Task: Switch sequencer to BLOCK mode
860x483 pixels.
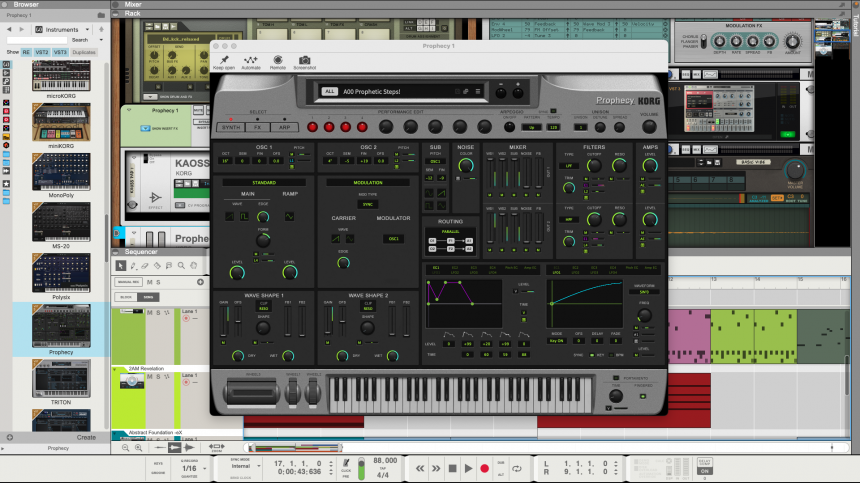Action: coord(126,297)
